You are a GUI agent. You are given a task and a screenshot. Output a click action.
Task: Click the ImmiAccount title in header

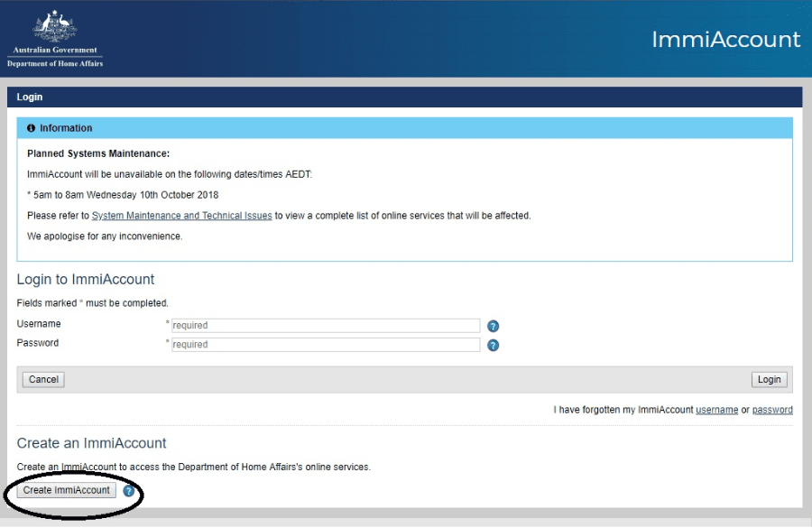click(725, 40)
